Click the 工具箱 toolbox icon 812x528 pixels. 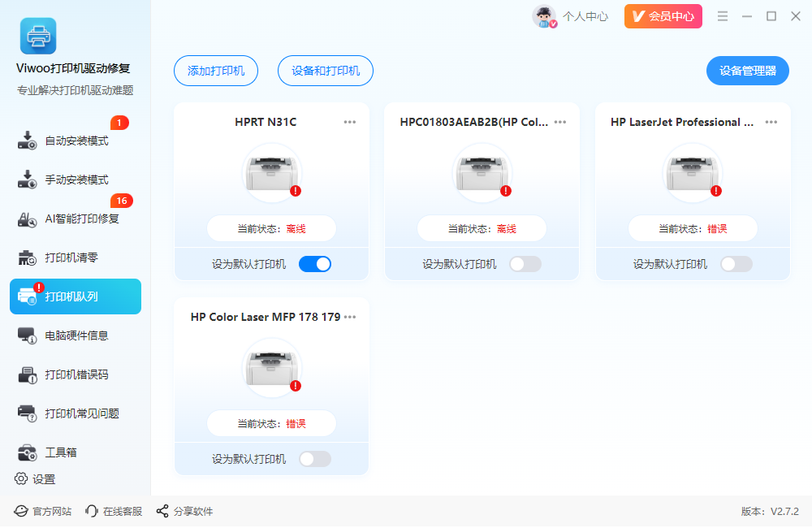pos(28,452)
